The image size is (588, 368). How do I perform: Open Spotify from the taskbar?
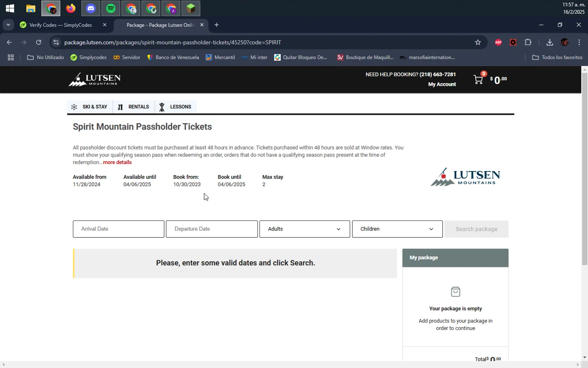111,8
